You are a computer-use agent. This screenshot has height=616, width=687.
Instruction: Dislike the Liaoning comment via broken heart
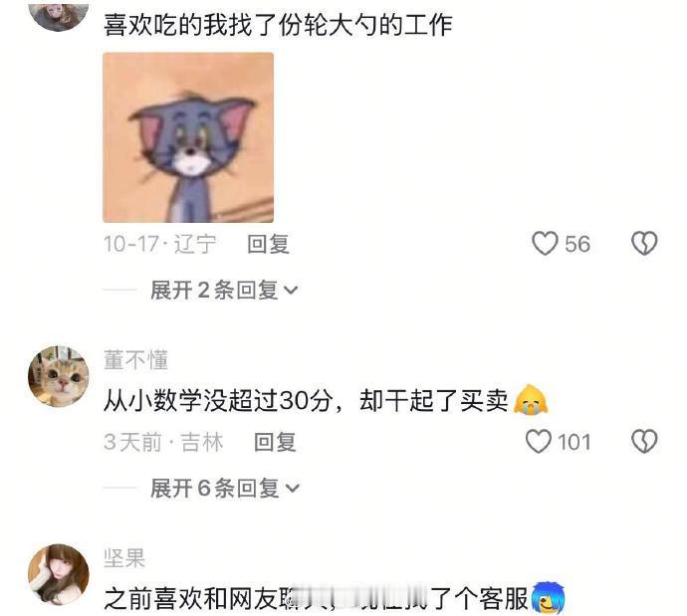pos(644,244)
